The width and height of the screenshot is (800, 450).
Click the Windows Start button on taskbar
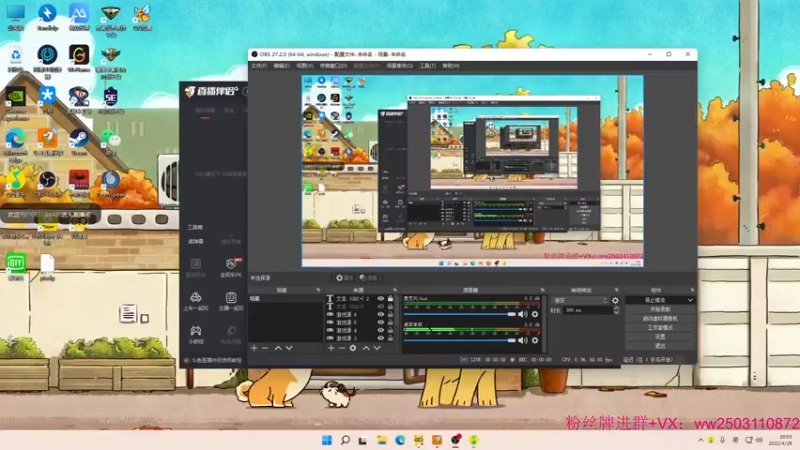pos(327,440)
